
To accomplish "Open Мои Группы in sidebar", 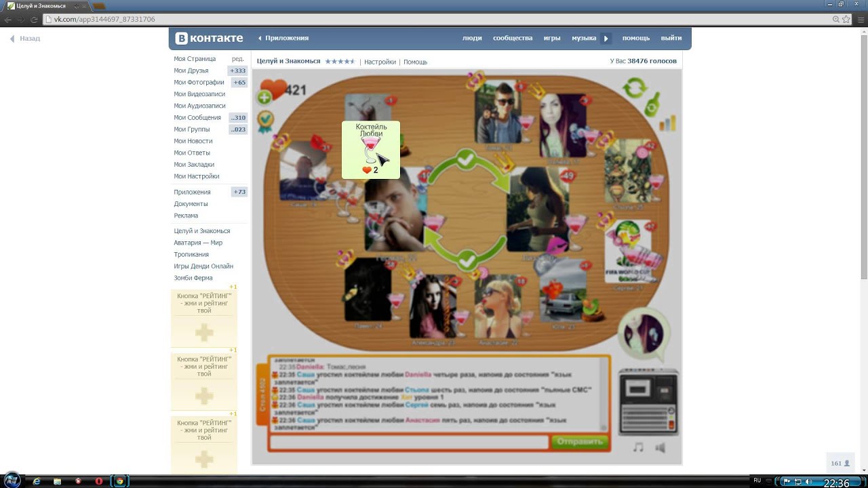I will [192, 129].
